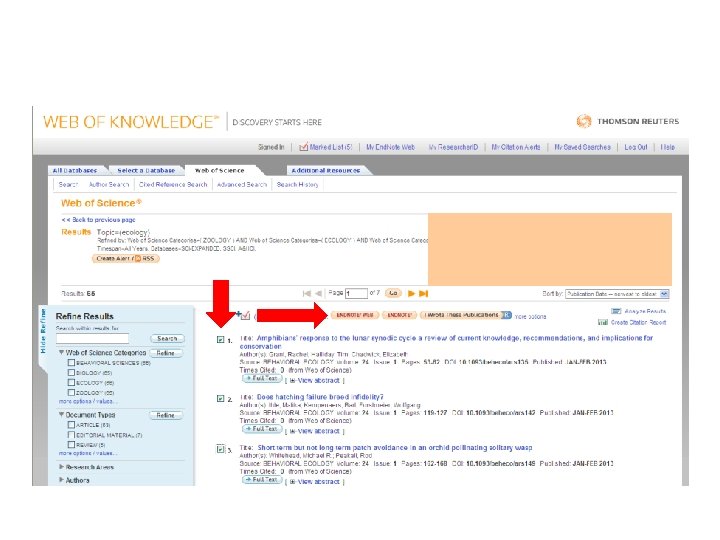Check the BIOLOGY category box

[71, 372]
